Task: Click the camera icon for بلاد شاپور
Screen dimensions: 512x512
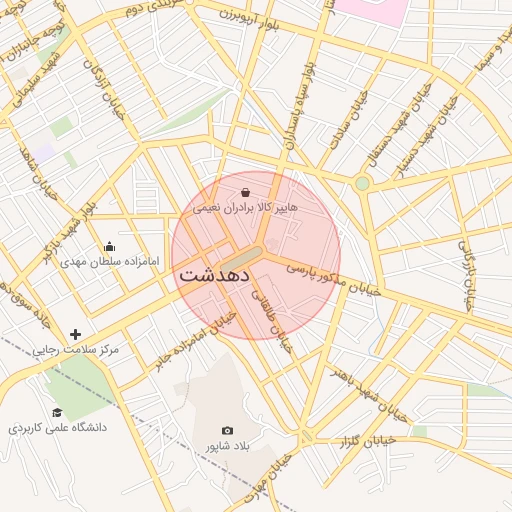Action: [x=227, y=431]
